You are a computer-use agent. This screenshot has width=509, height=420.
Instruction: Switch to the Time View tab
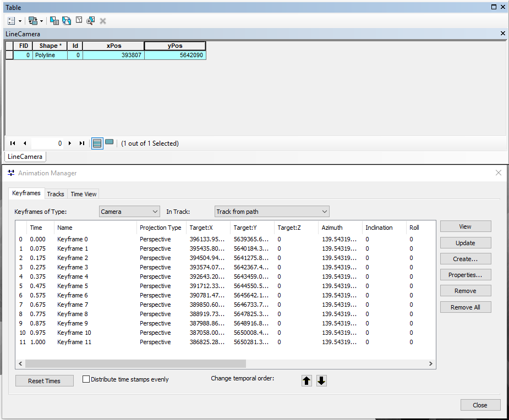[x=84, y=194]
